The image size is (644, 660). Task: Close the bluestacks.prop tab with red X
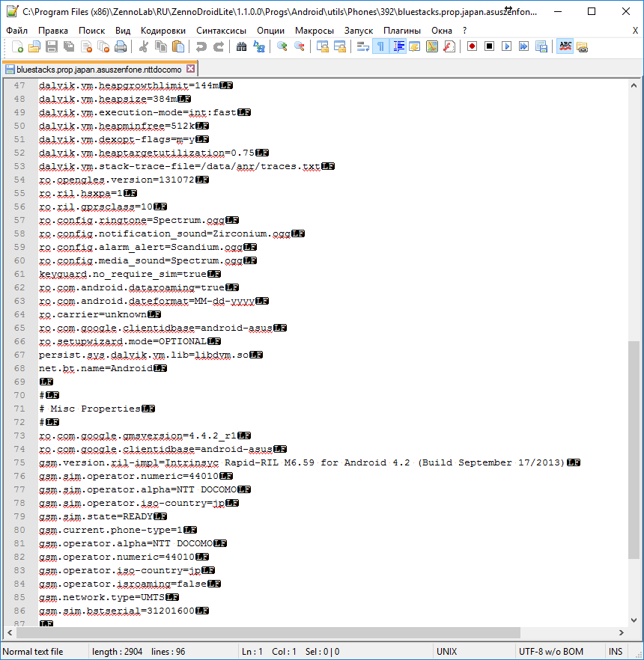(x=191, y=69)
